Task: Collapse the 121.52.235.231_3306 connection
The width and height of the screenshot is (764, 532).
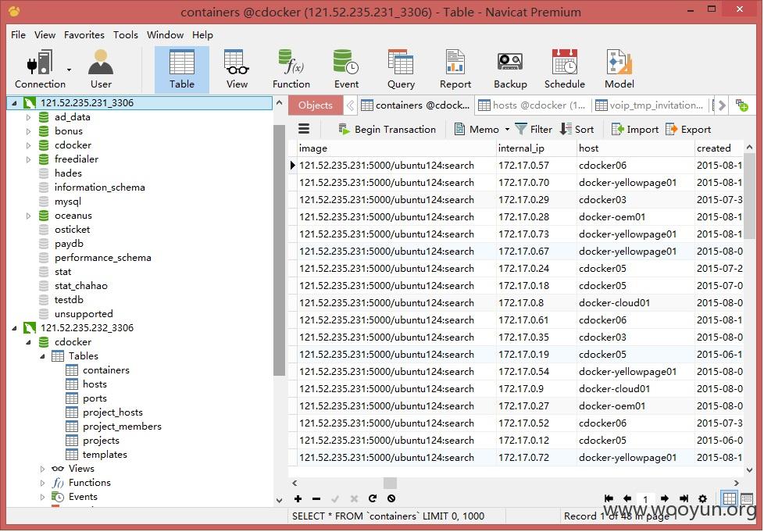Action: (x=14, y=103)
